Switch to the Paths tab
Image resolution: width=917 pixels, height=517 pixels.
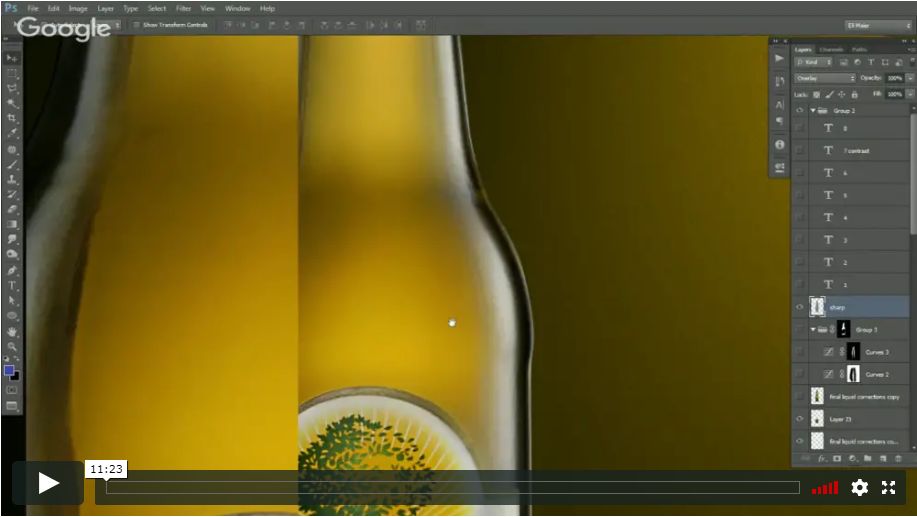click(859, 50)
